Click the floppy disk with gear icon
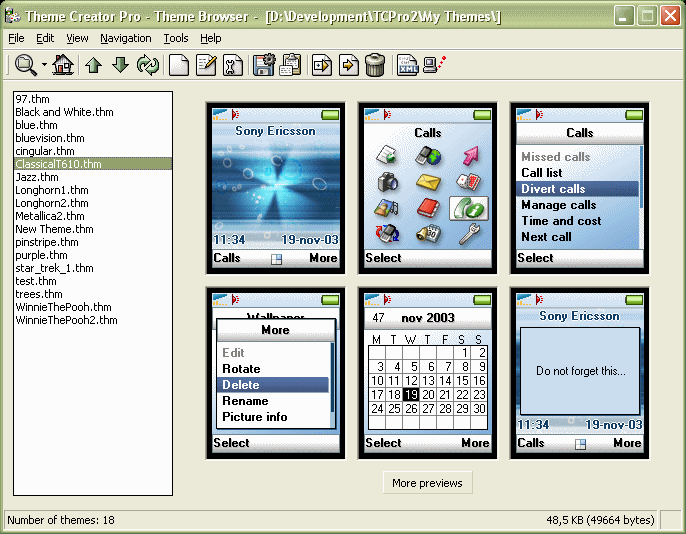Viewport: 686px width, 534px height. (x=264, y=65)
